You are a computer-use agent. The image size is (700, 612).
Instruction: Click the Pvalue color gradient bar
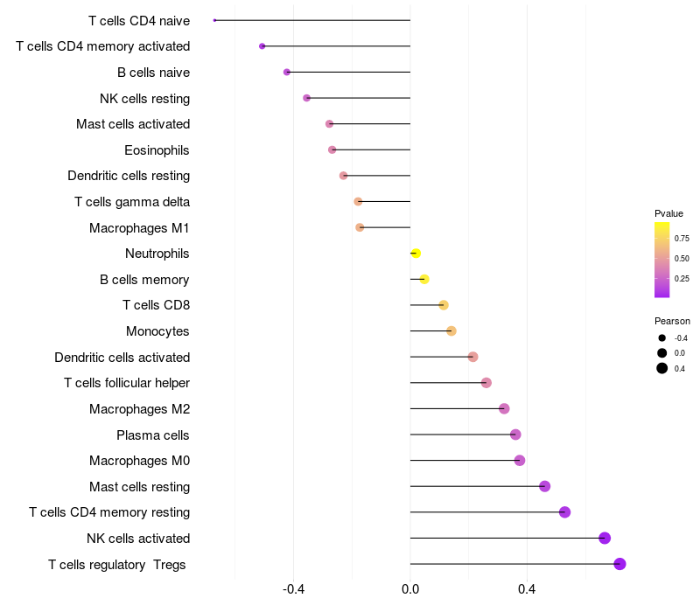(x=661, y=260)
